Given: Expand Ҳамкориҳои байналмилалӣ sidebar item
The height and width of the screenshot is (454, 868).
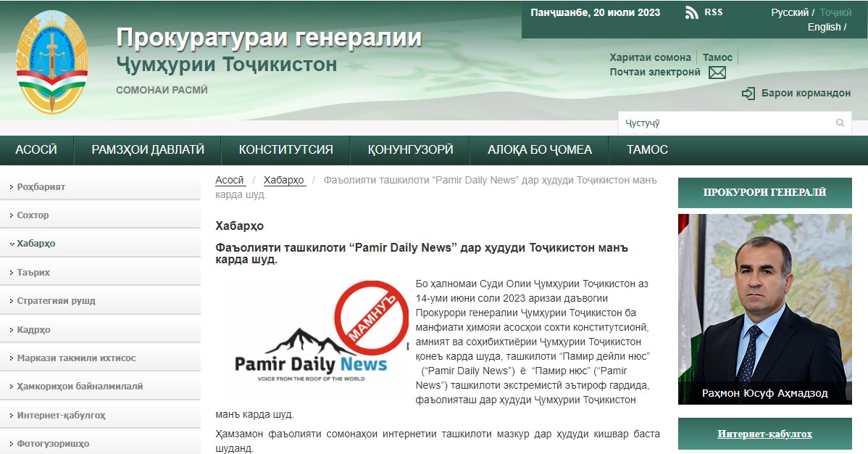Looking at the screenshot, I should click(x=100, y=387).
